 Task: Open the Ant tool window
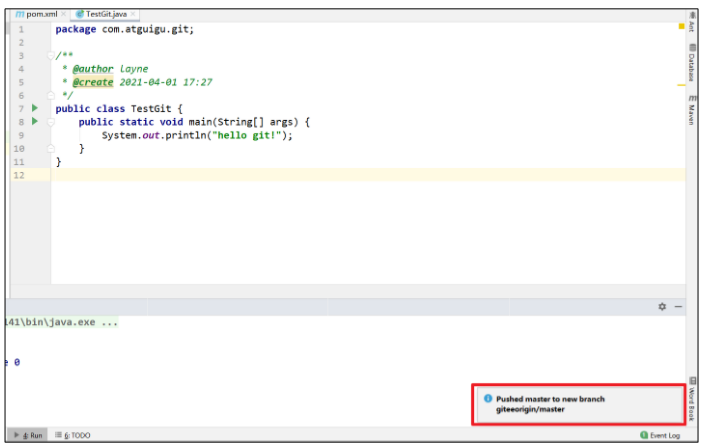[692, 22]
